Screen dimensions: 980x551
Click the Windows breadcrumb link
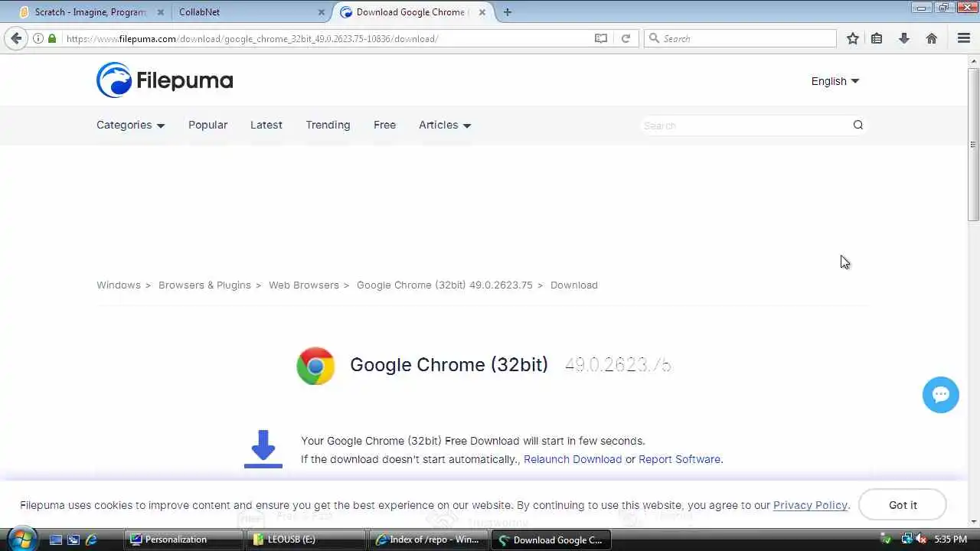(x=119, y=285)
